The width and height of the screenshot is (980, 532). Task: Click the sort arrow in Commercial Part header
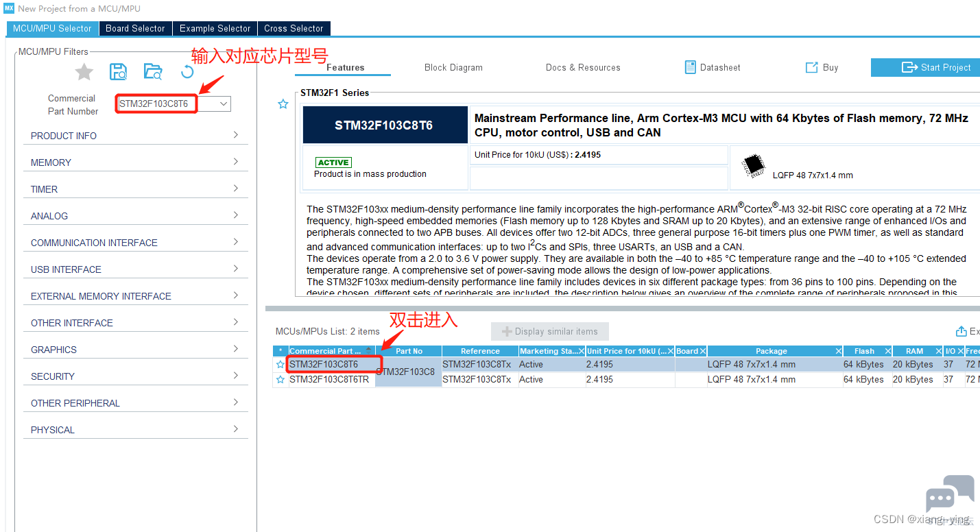tap(368, 351)
